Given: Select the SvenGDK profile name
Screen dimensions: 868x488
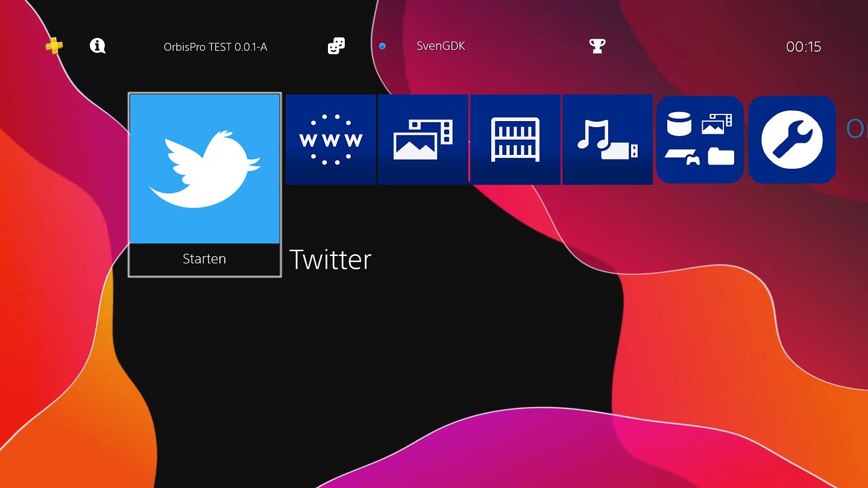Looking at the screenshot, I should 441,46.
